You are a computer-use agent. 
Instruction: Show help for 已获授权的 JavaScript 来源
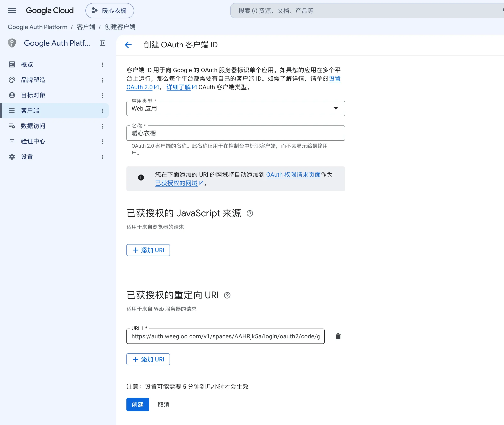click(250, 214)
